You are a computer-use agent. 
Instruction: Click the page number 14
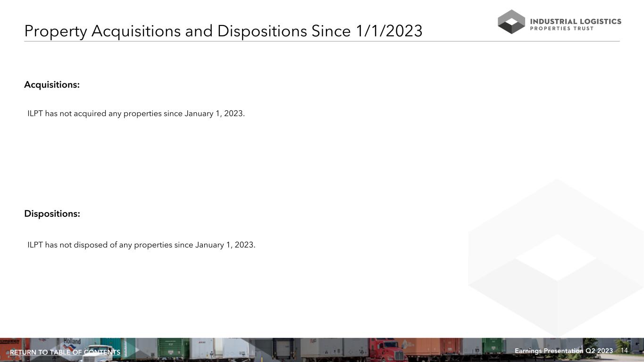[624, 351]
